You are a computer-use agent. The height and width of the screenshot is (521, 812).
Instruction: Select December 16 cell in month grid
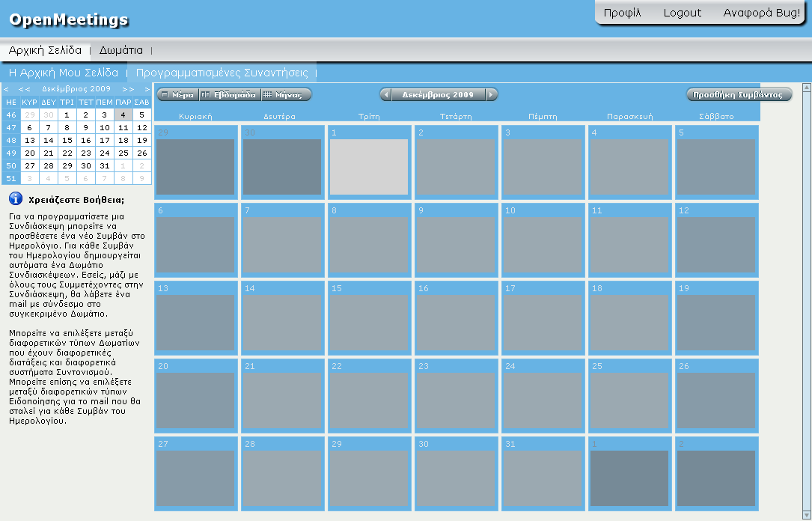click(x=457, y=317)
